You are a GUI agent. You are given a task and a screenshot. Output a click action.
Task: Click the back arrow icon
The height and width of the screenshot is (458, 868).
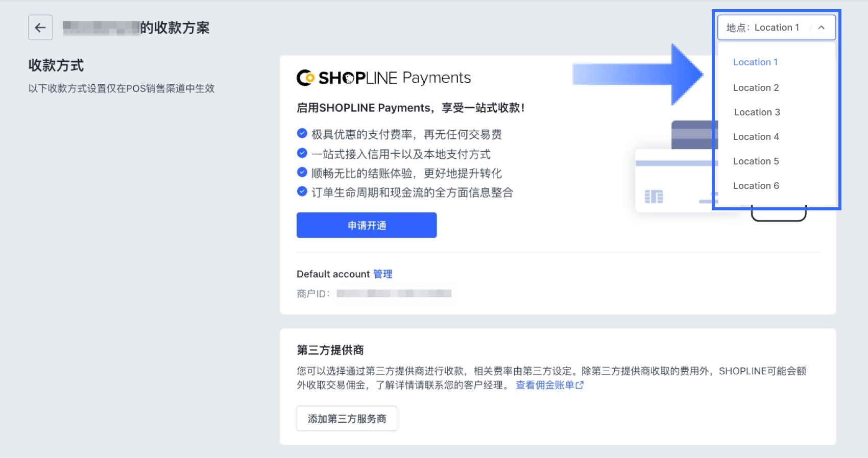point(40,28)
